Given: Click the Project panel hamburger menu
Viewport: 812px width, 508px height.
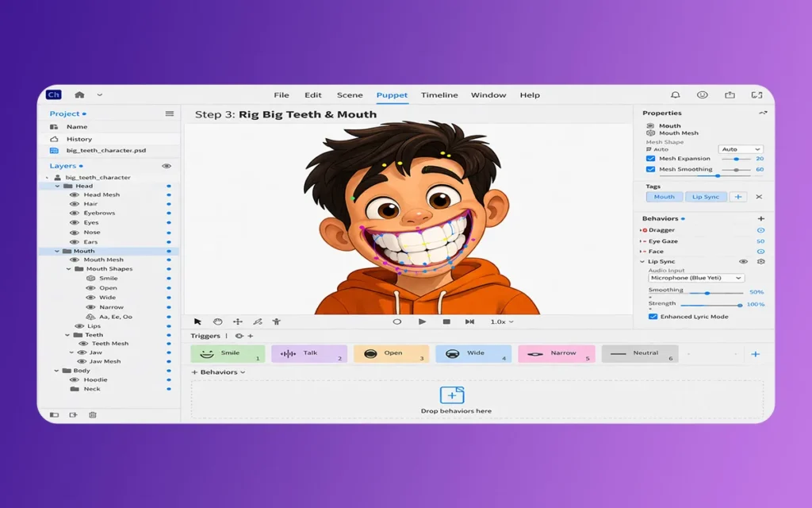Looking at the screenshot, I should [x=169, y=114].
